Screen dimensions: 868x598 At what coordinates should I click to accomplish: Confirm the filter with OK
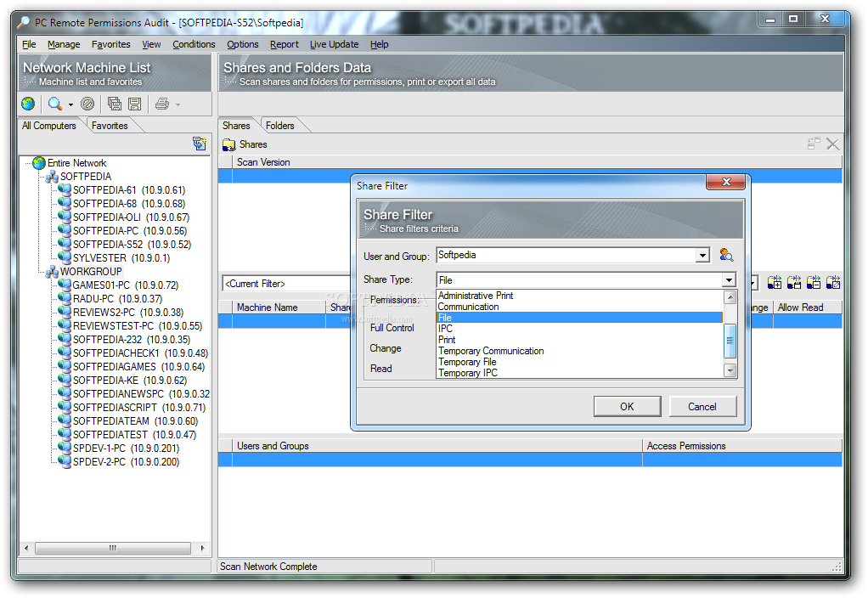tap(627, 406)
